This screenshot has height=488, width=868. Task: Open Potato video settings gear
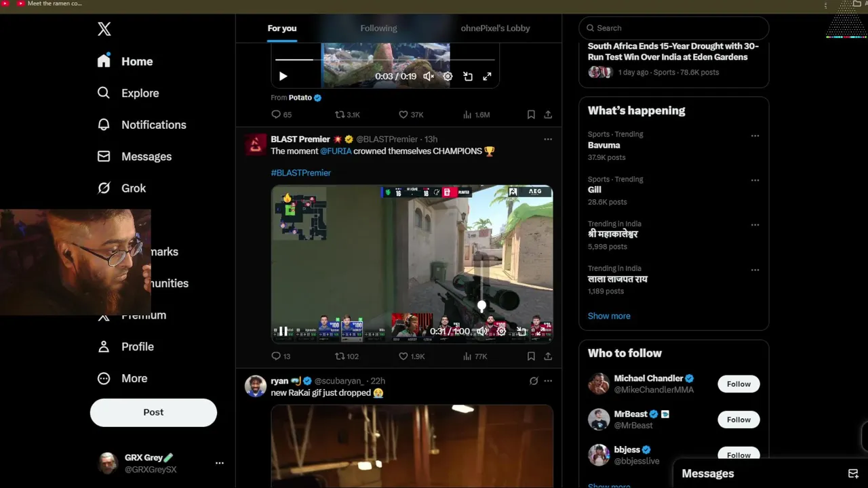448,77
